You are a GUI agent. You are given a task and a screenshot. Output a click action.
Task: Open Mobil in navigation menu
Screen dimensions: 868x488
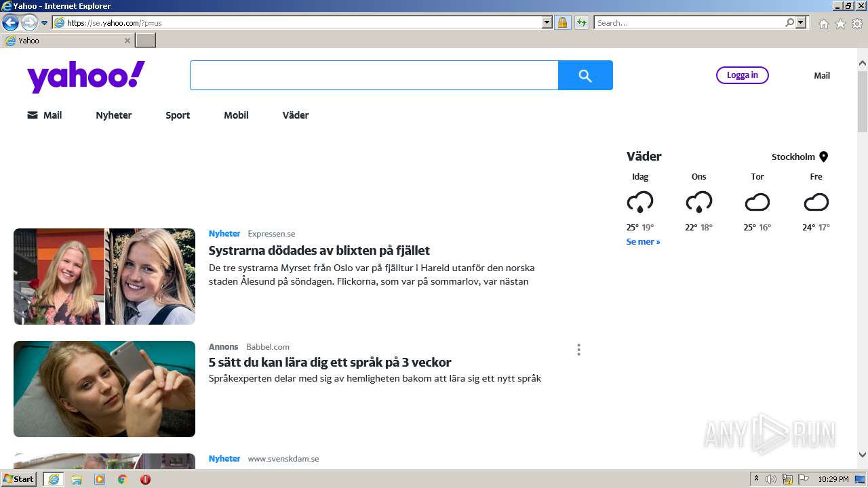236,115
